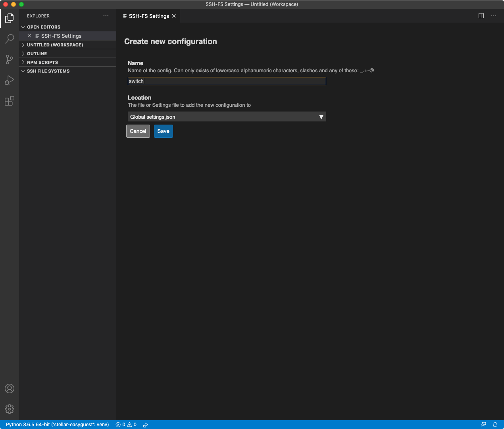The image size is (504, 429).
Task: Open the Accounts menu icon
Action: pos(10,389)
